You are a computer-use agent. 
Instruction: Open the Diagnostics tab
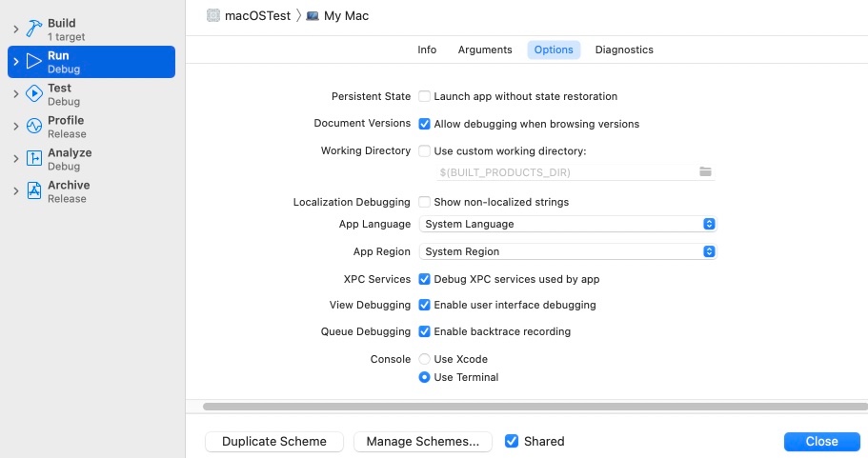[x=624, y=50]
